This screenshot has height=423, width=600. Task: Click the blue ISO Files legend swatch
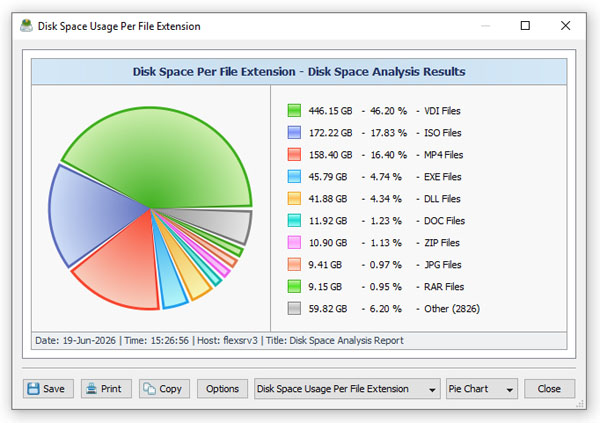pyautogui.click(x=294, y=132)
